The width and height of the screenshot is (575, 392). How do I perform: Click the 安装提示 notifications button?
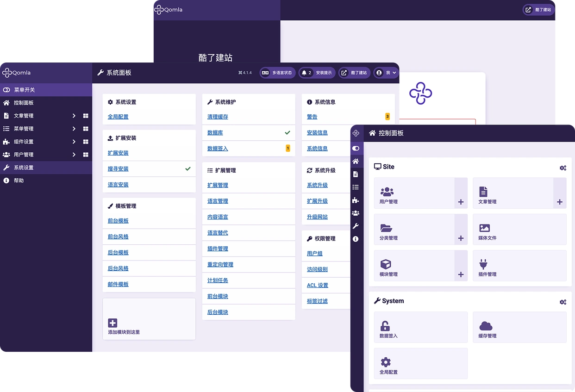317,73
